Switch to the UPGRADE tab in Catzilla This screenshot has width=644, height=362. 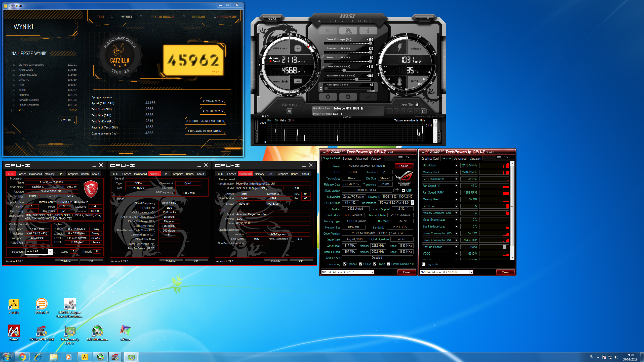point(199,17)
